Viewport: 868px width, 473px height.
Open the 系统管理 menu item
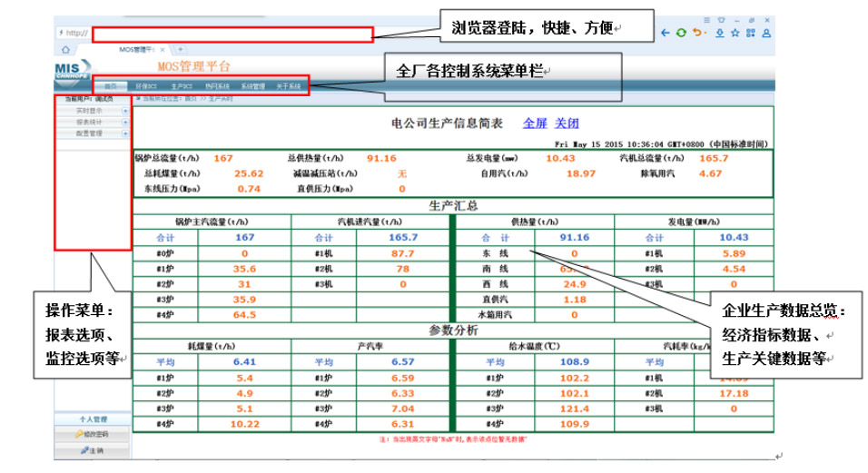pyautogui.click(x=253, y=86)
